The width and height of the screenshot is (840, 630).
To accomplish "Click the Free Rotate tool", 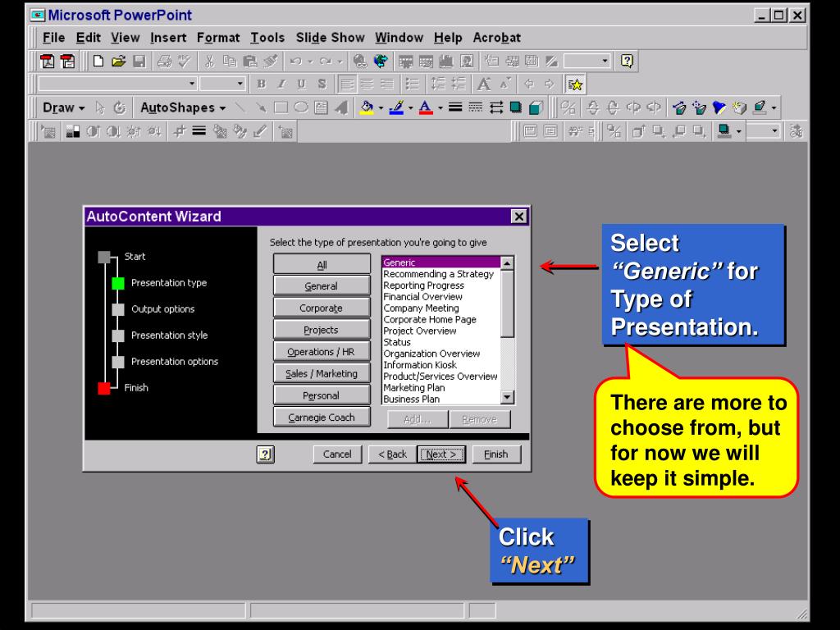I will [x=120, y=107].
